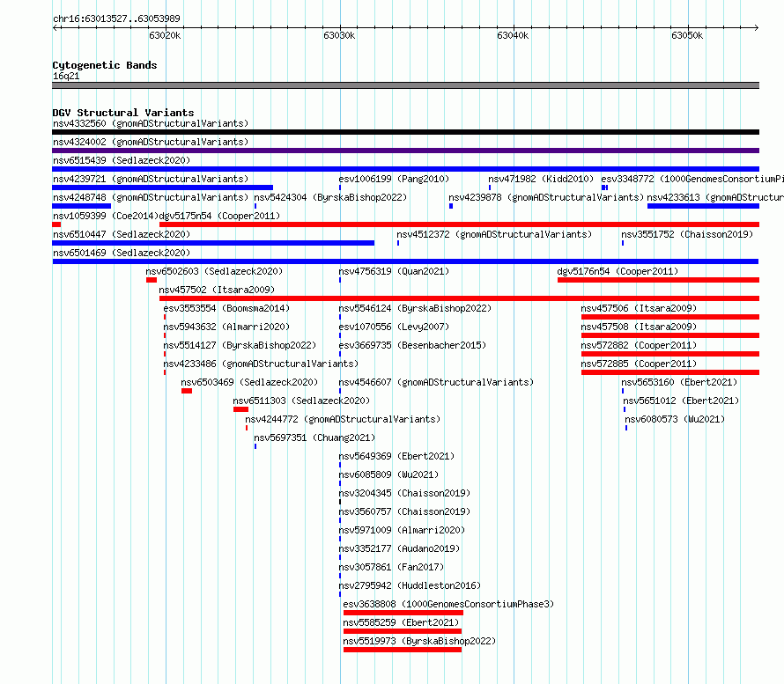
Task: Click nsv3057861 (Fan2017) label
Action: tap(391, 567)
